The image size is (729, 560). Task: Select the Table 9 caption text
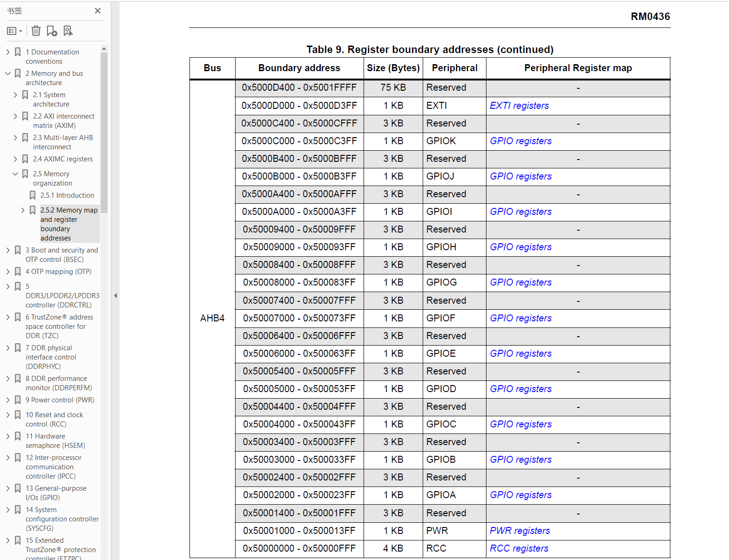tap(430, 49)
